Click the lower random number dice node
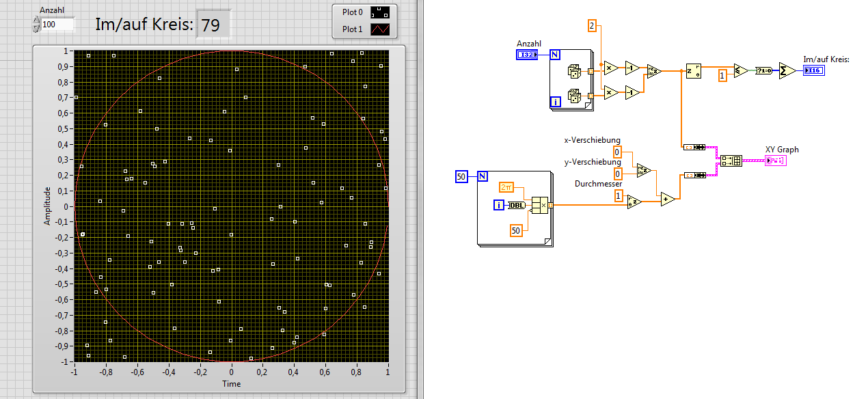Image resolution: width=868 pixels, height=399 pixels. [574, 96]
